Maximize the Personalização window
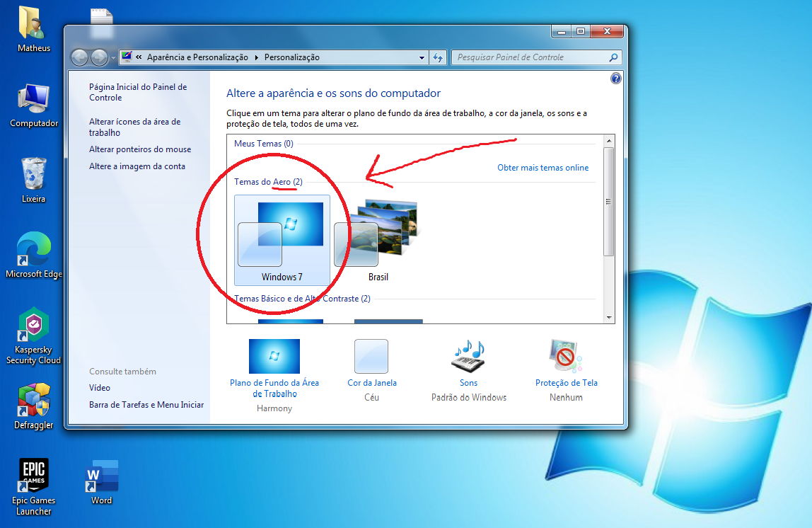812x528 pixels. pos(581,32)
